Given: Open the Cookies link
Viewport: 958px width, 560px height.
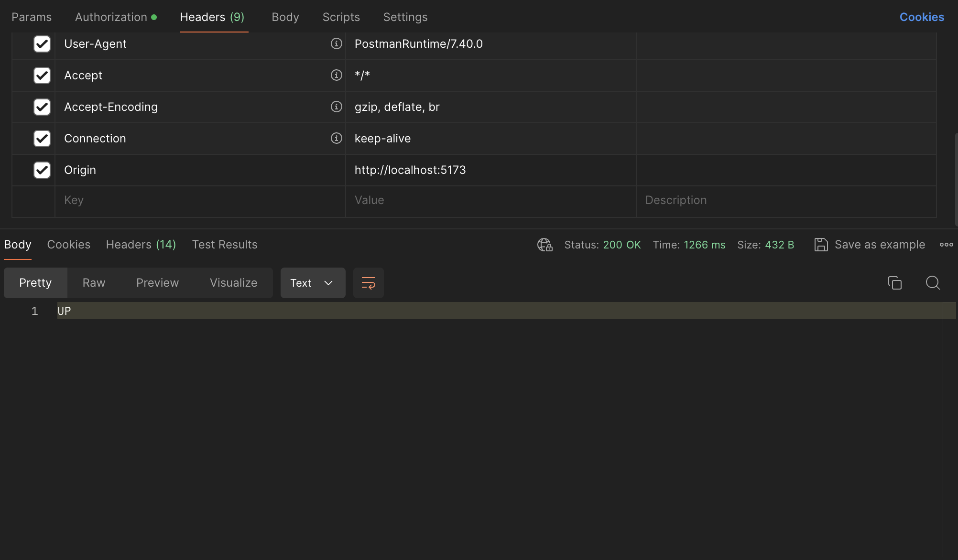Looking at the screenshot, I should coord(922,17).
